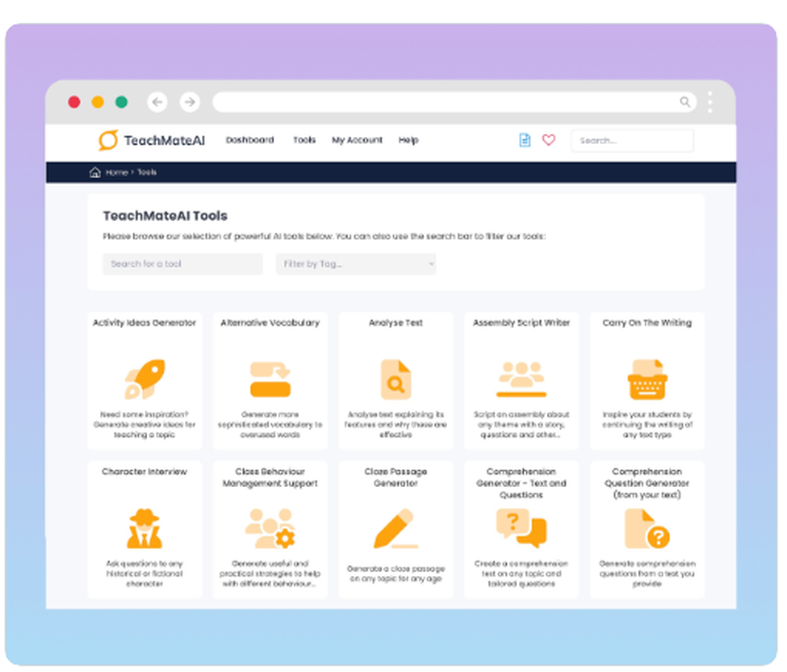Viewport: 787px width, 672px height.
Task: Open the Tools menu
Action: (305, 140)
